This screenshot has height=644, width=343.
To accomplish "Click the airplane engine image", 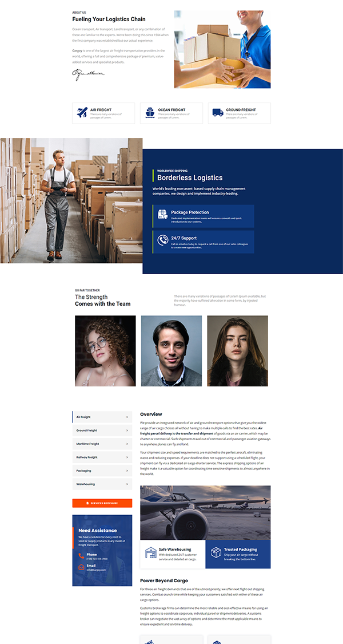I will click(205, 512).
